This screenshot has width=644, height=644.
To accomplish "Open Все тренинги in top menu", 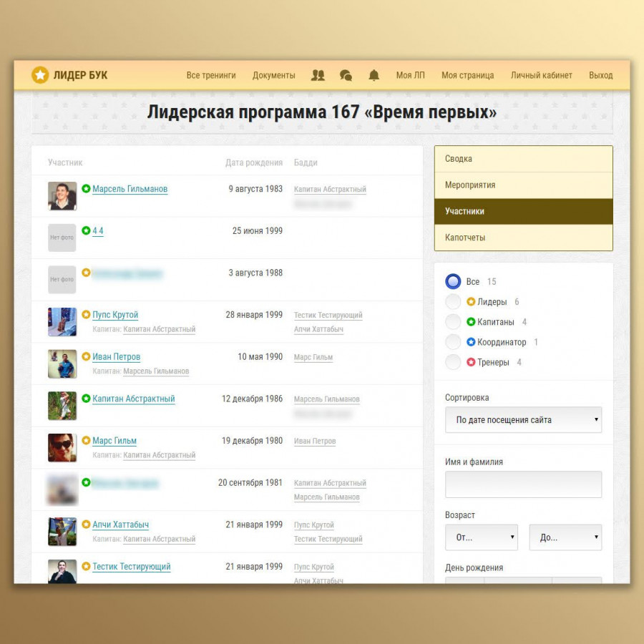I will coord(210,75).
